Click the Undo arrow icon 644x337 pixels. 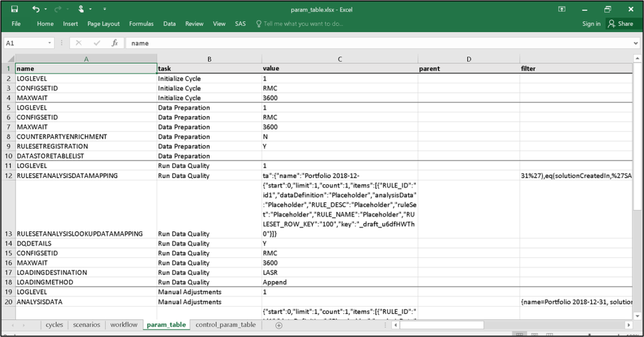(x=36, y=9)
